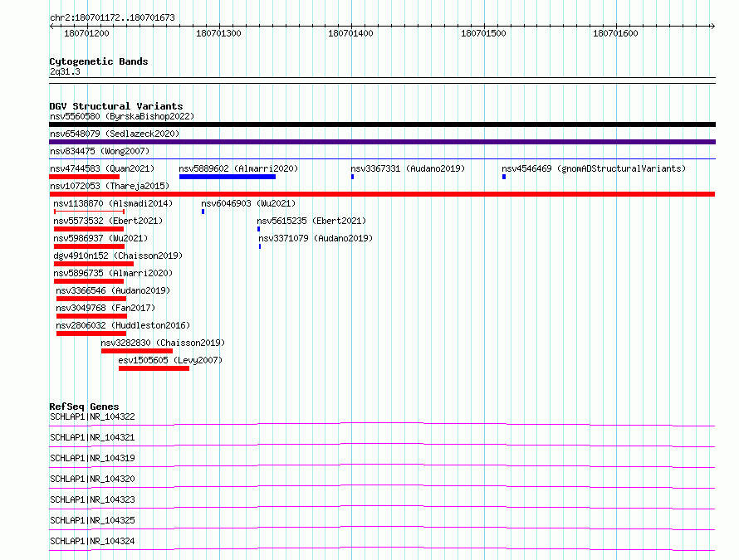The image size is (739, 560).
Task: Click ruler position 180701200
Action: point(86,33)
